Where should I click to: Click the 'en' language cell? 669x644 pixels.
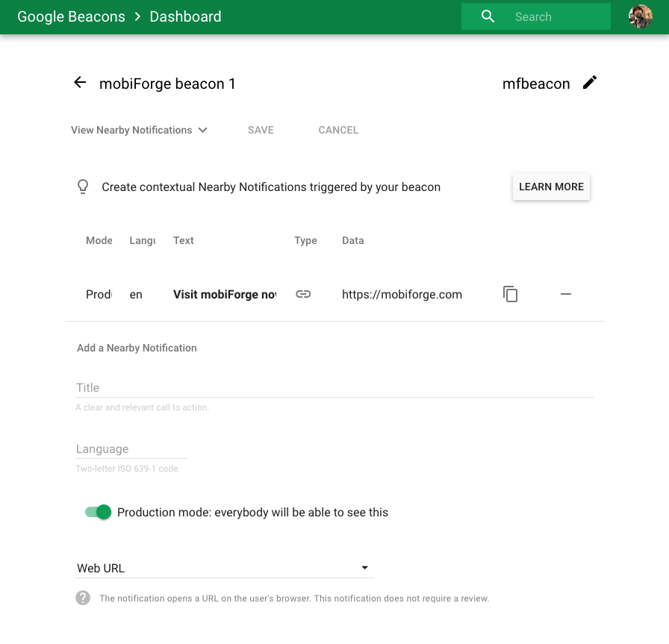136,295
